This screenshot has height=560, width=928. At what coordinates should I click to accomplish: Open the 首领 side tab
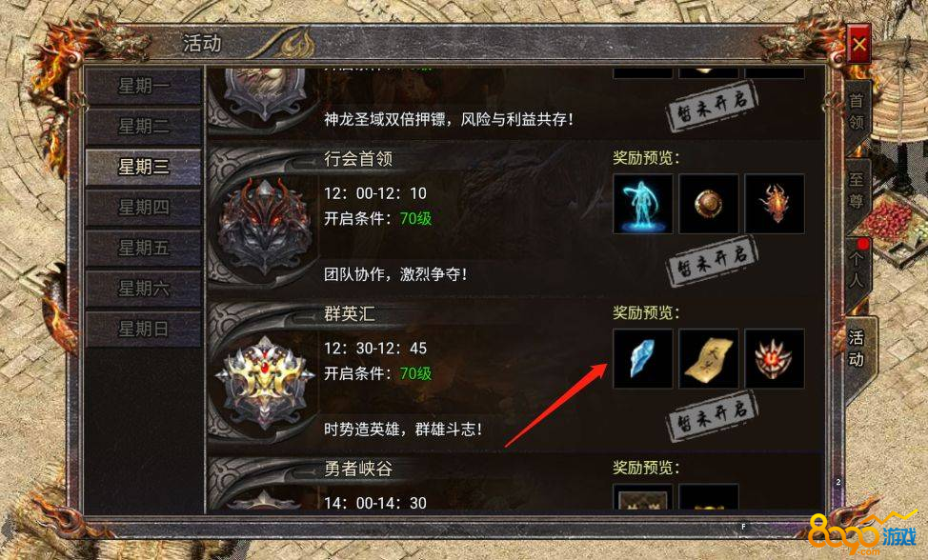coord(857,111)
